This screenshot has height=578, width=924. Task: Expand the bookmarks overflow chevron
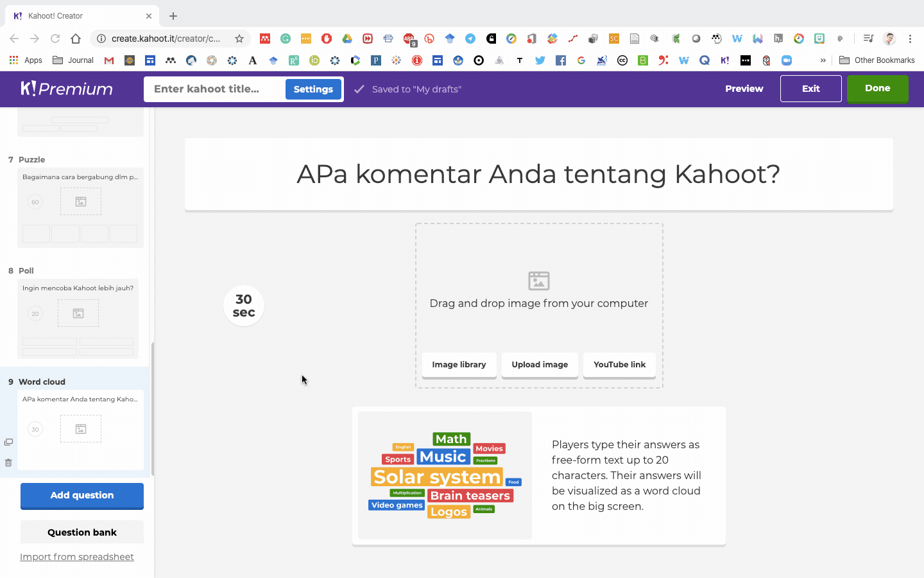tap(823, 60)
